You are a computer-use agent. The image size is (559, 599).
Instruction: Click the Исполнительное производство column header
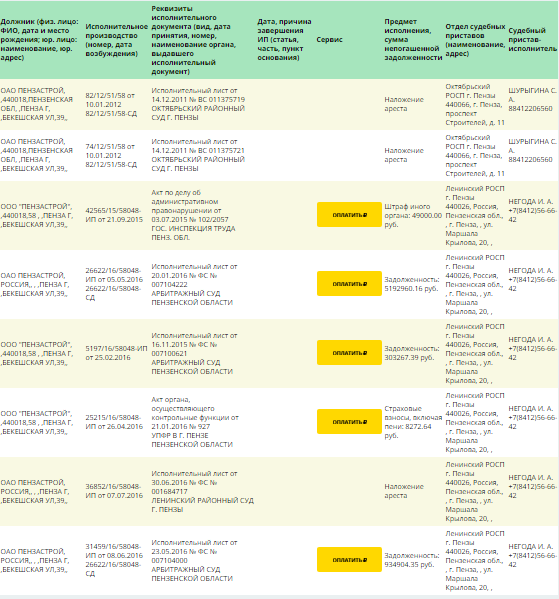[x=116, y=40]
